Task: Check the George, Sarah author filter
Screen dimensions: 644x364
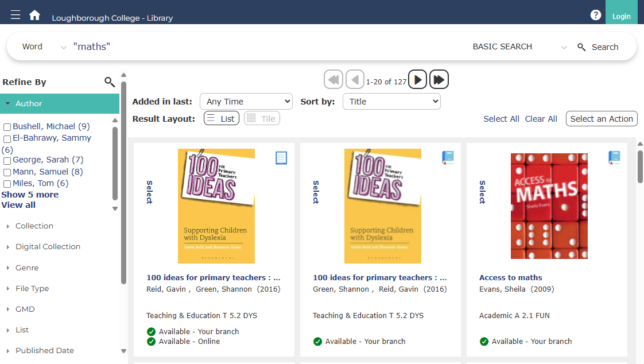Action: (7, 160)
